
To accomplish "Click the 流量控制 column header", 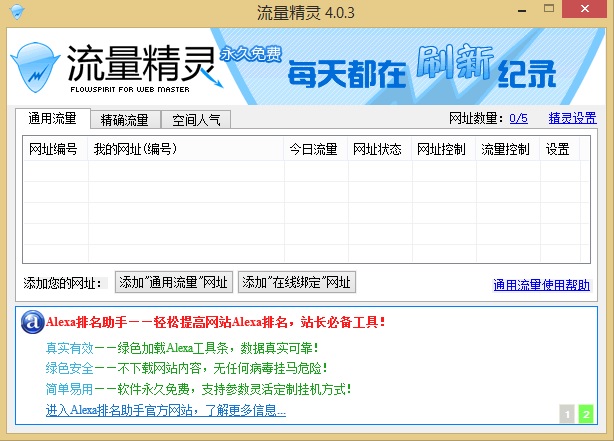I will pyautogui.click(x=507, y=149).
